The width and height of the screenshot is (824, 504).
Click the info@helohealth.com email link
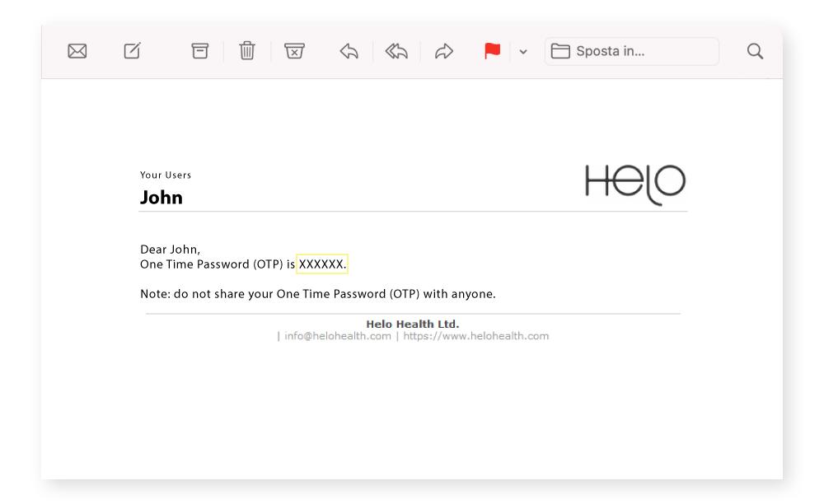[337, 336]
